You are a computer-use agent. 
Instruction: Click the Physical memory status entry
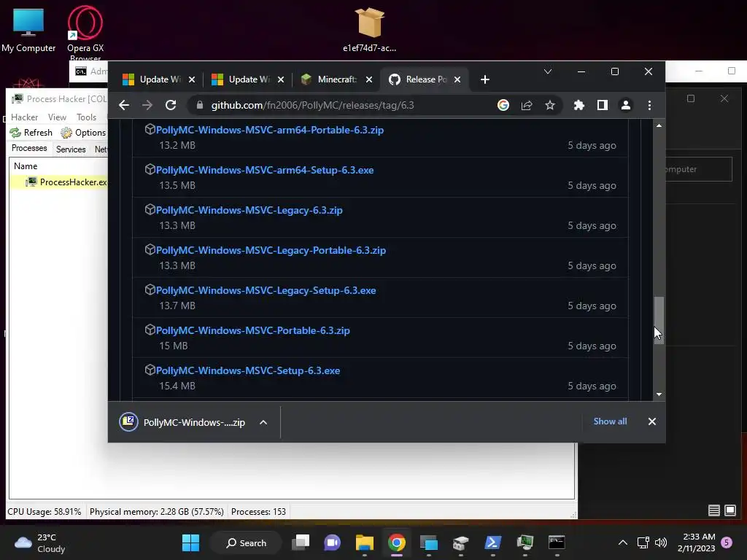[x=157, y=512]
